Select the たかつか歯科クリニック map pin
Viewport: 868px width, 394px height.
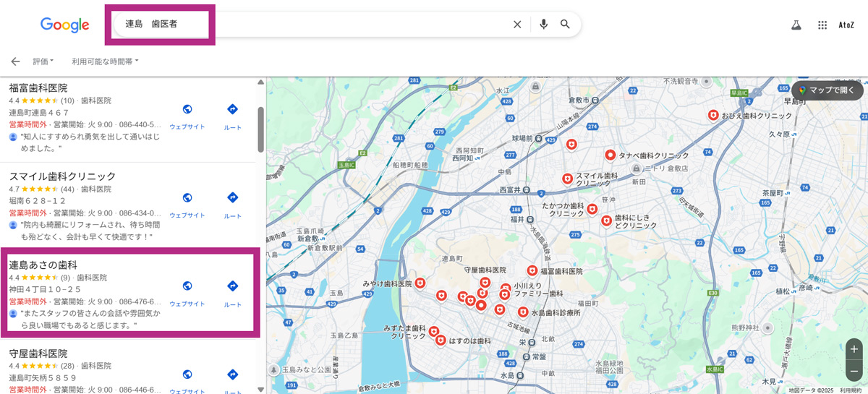coord(592,210)
